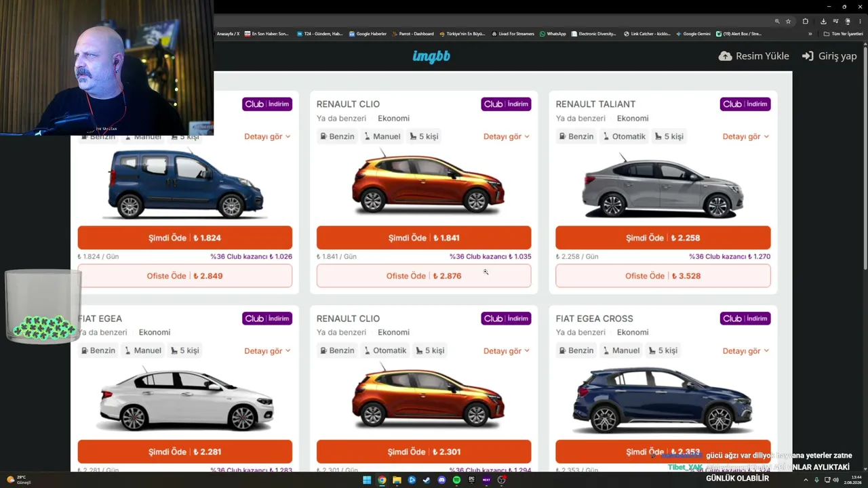Click the bookmark star icon in address bar
Viewport: 868px width, 488px height.
(788, 21)
